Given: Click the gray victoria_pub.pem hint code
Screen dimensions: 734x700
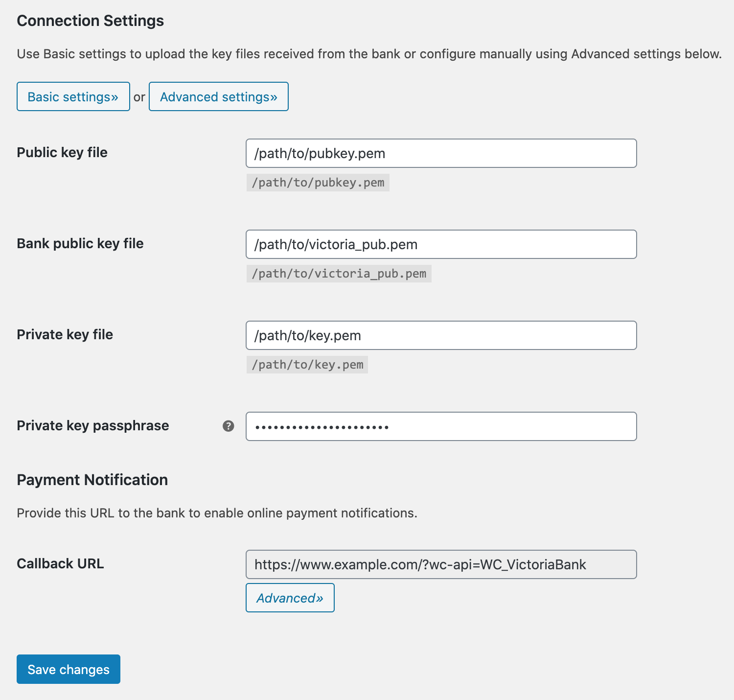Looking at the screenshot, I should coord(339,274).
